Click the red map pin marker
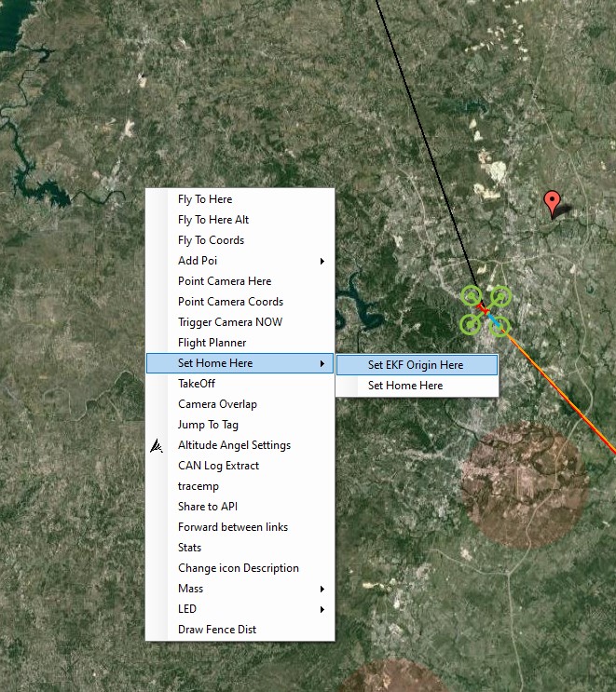 coord(553,202)
